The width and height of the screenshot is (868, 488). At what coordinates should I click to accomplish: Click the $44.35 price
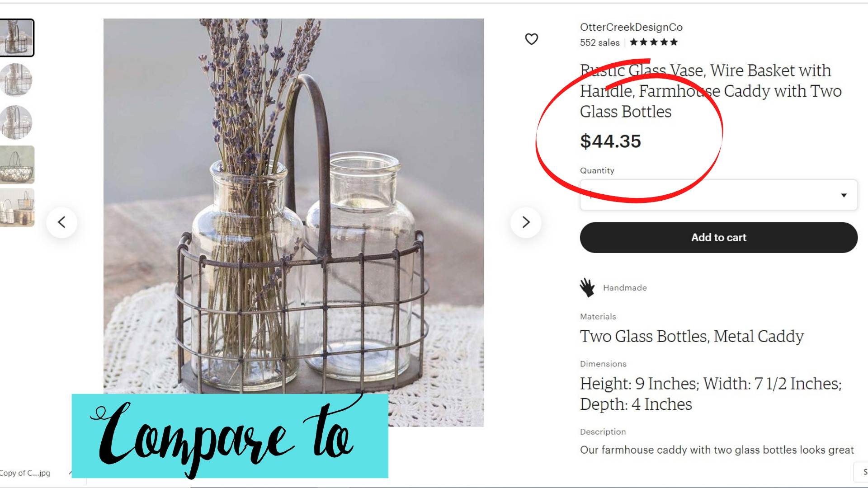click(x=610, y=141)
